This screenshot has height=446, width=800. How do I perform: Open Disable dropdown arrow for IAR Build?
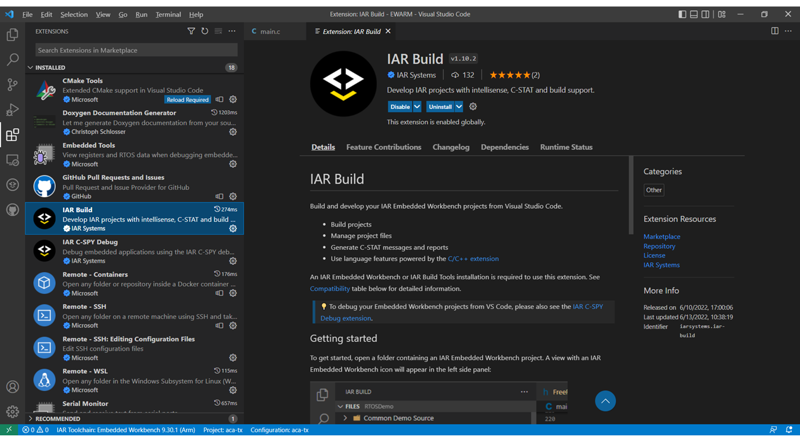click(x=417, y=107)
